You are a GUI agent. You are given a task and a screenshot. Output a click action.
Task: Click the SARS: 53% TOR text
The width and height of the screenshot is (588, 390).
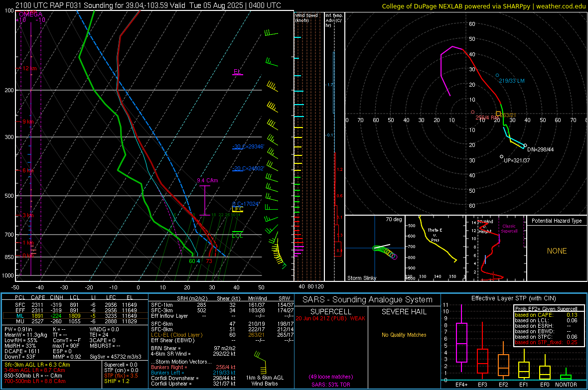(x=331, y=385)
